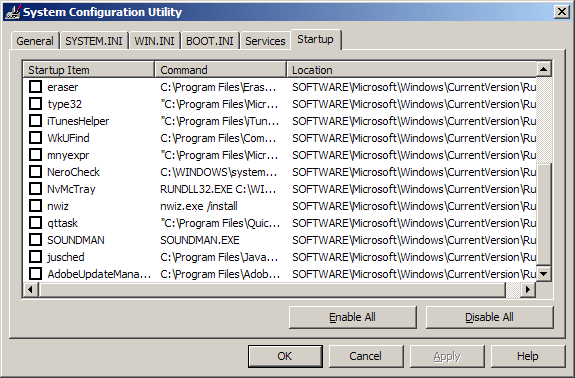
Task: Click the horizontal scrollbar thumb
Action: point(272,290)
